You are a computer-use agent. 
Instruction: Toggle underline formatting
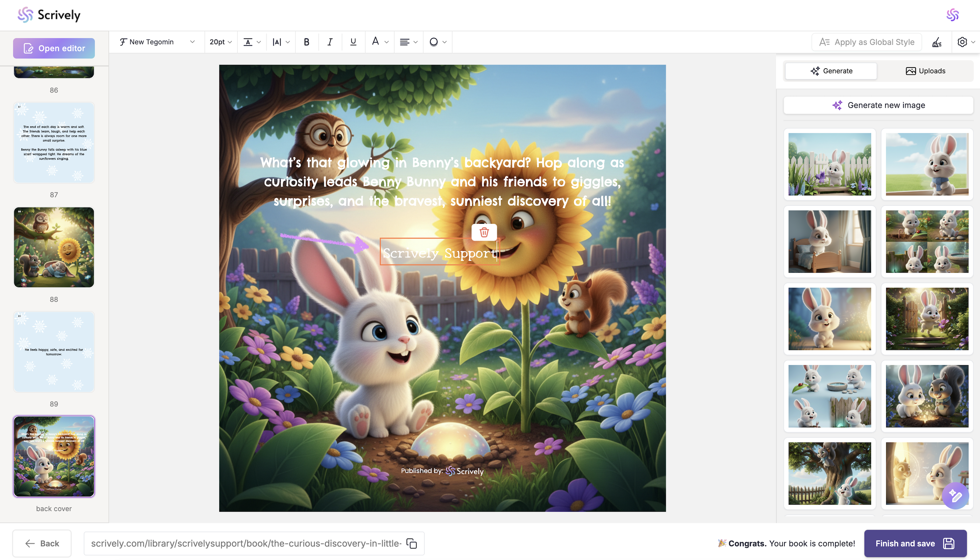(353, 42)
